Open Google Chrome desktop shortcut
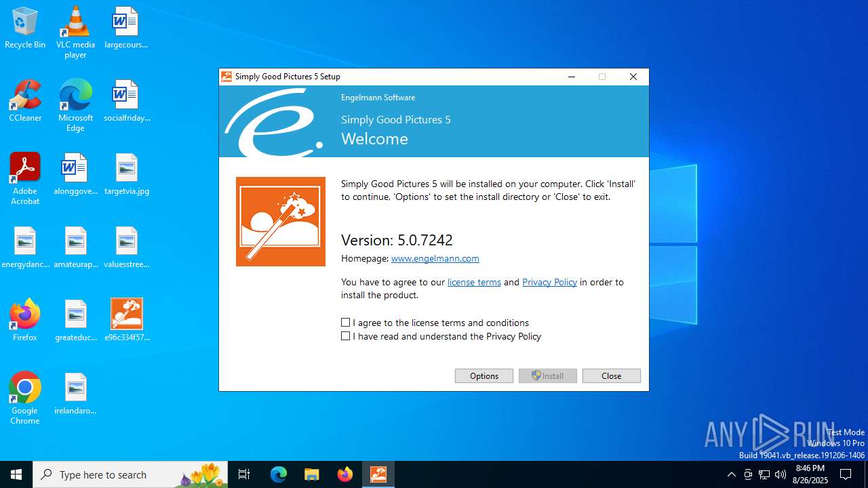Screen dimensions: 868x488 [25, 398]
